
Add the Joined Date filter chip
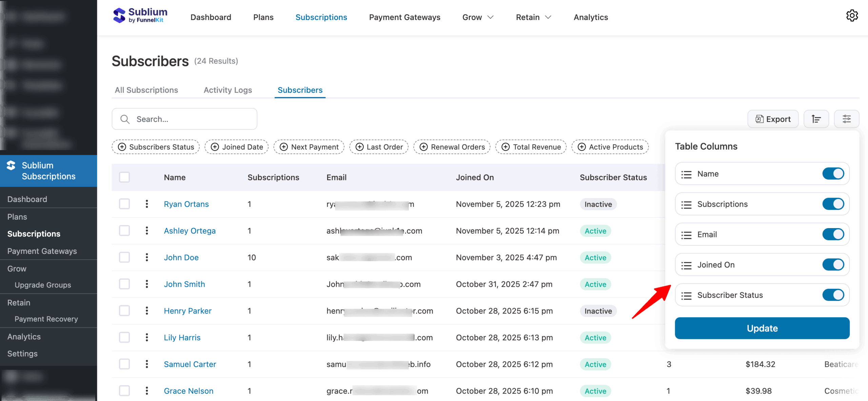[236, 147]
